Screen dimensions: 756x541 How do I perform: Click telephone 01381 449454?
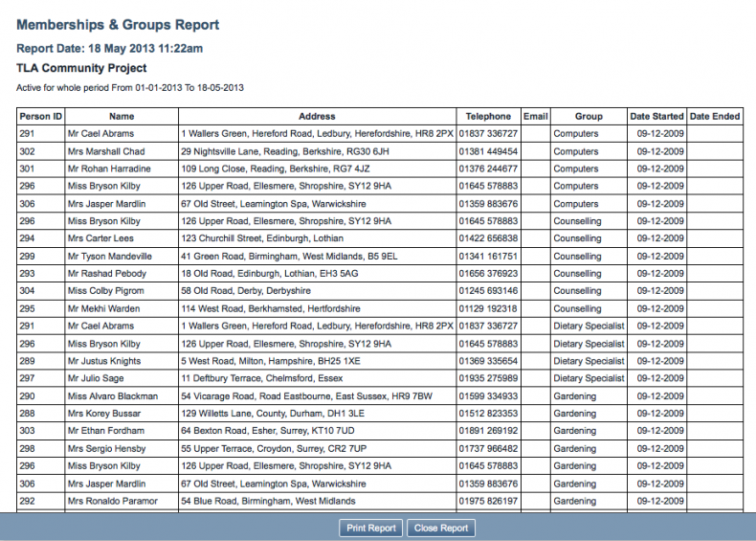point(488,151)
